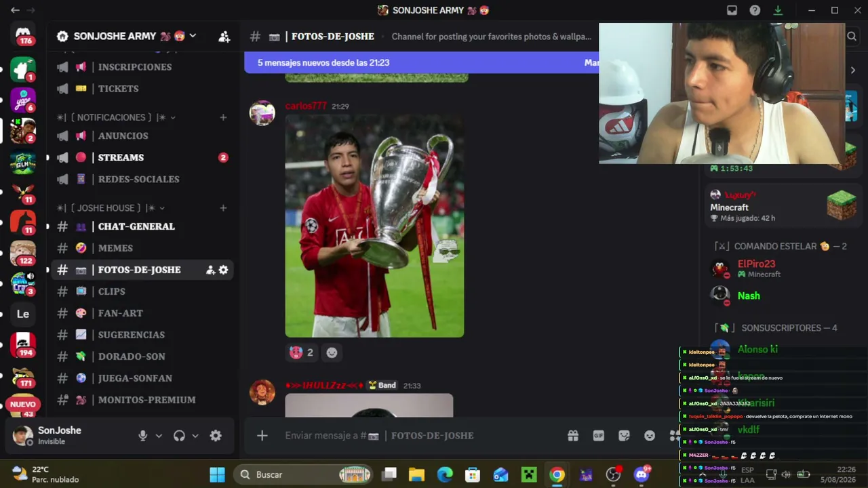Open the server with the 194 badge
The height and width of the screenshot is (488, 868).
coord(23,344)
